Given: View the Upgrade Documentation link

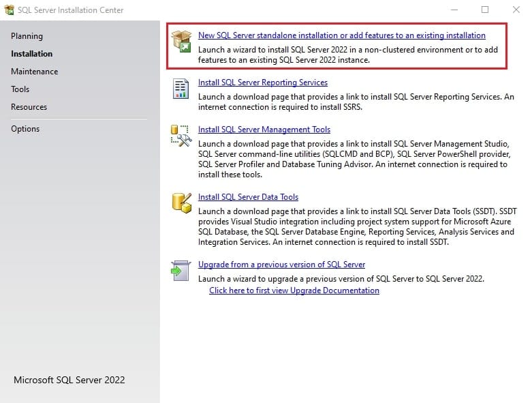Looking at the screenshot, I should [x=294, y=290].
